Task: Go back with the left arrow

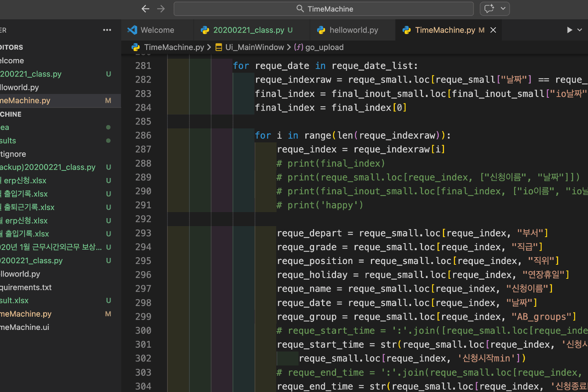Action: (x=145, y=9)
